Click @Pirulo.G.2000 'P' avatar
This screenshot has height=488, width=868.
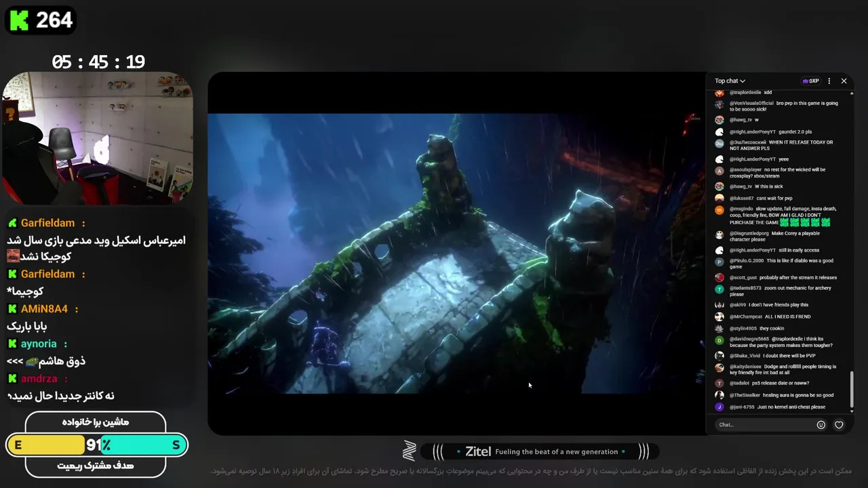point(719,262)
